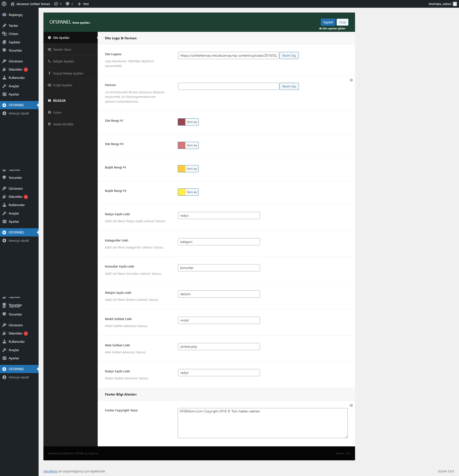The height and width of the screenshot is (476, 459).
Task: Select the Site Ayarları tab
Action: click(x=70, y=38)
